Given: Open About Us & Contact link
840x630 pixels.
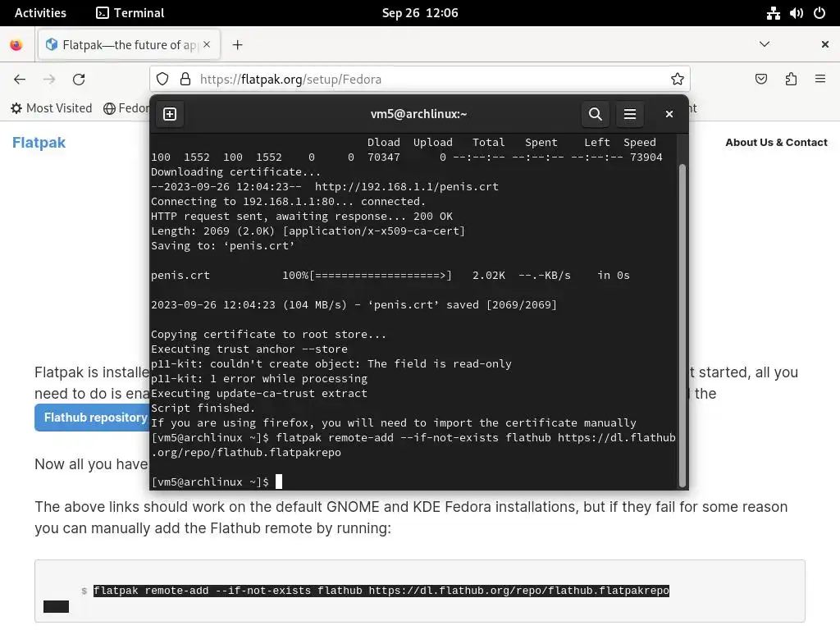Looking at the screenshot, I should [776, 143].
